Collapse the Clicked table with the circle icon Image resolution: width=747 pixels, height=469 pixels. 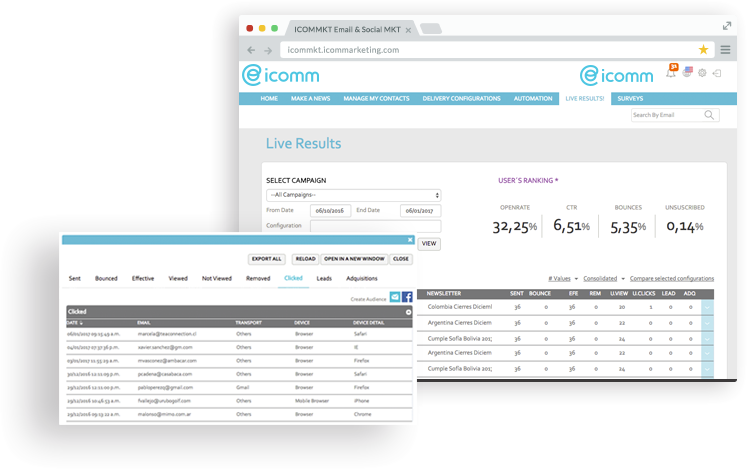click(408, 312)
